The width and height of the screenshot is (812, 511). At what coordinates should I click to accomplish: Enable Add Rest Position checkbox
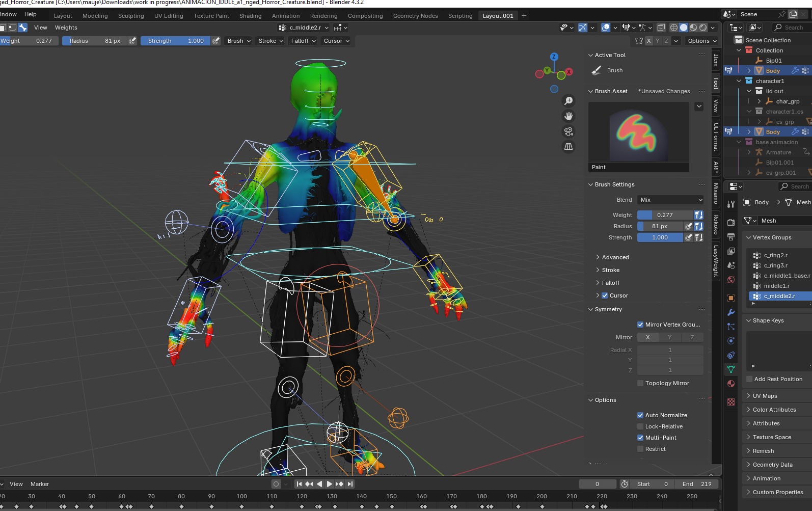point(749,379)
